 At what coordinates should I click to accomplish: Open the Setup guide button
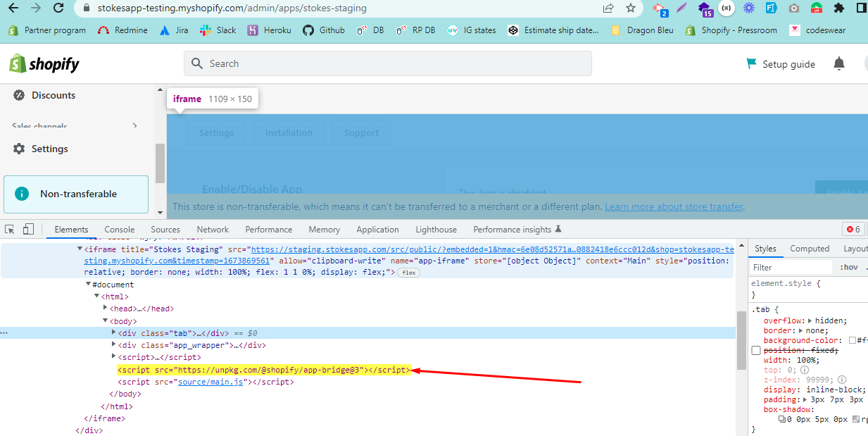point(781,64)
